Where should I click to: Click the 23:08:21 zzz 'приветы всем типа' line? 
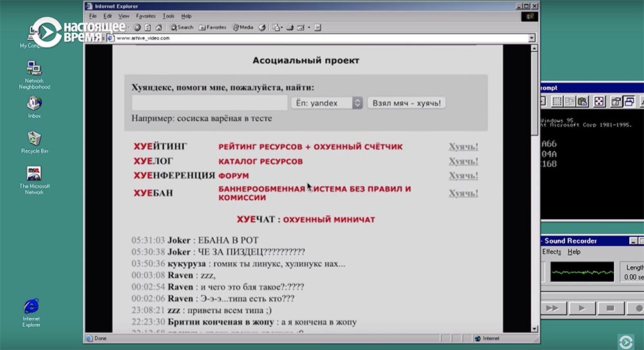point(202,310)
